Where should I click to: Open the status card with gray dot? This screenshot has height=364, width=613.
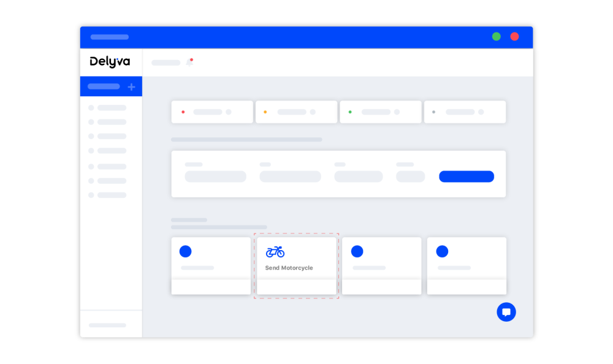pyautogui.click(x=465, y=112)
